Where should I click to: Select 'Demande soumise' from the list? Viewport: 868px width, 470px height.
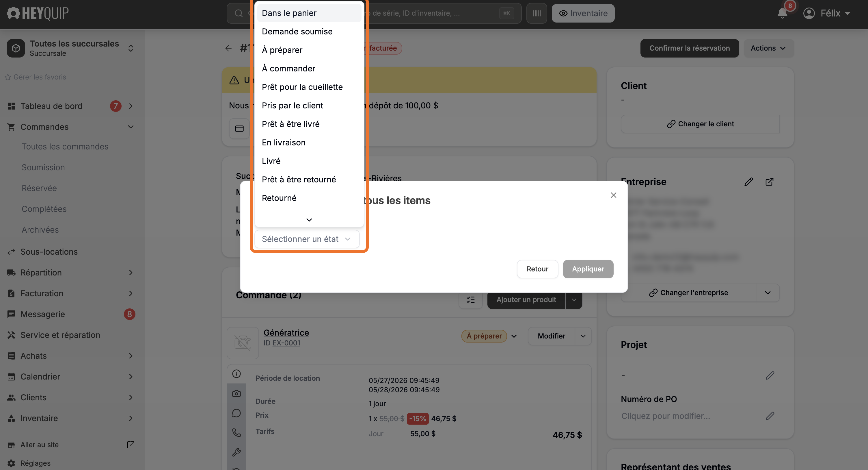[x=309, y=32]
